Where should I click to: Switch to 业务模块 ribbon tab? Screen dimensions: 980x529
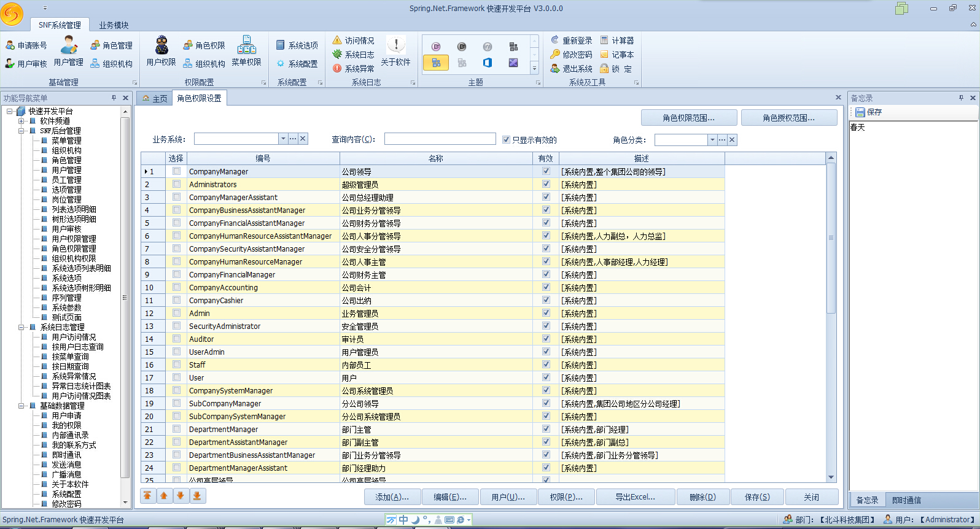tap(114, 25)
